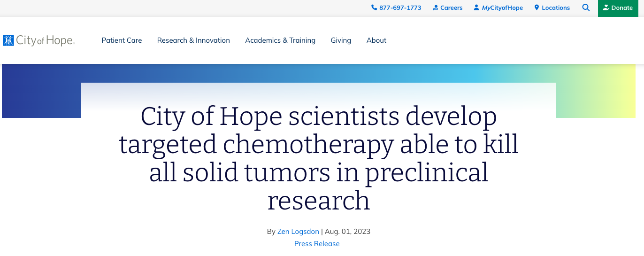Click the Locations map pin icon
The height and width of the screenshot is (256, 644).
pyautogui.click(x=537, y=8)
